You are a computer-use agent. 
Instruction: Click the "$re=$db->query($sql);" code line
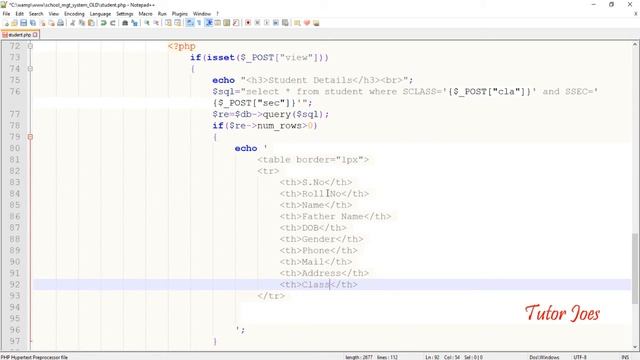[270, 114]
